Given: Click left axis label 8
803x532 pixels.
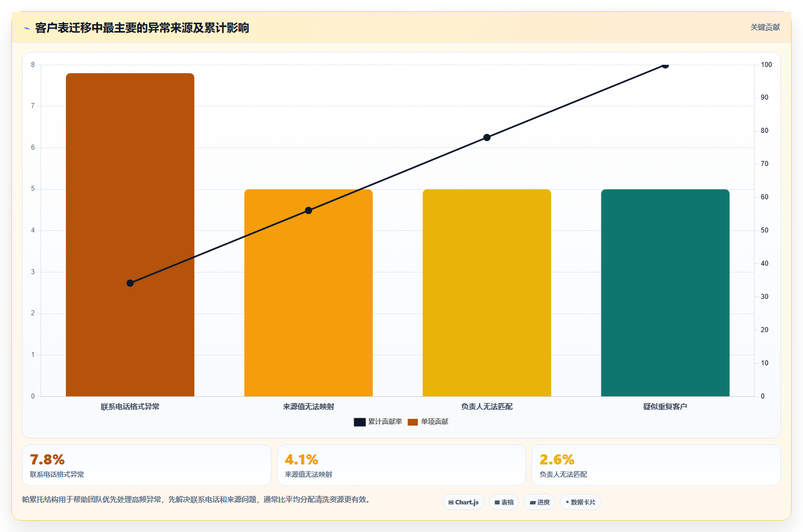Looking at the screenshot, I should 33,65.
